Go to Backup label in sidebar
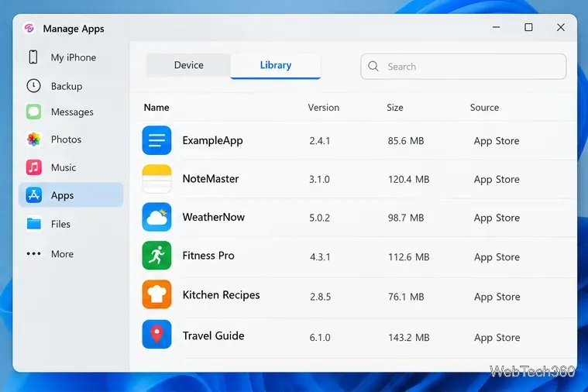The image size is (588, 392). pyautogui.click(x=67, y=86)
